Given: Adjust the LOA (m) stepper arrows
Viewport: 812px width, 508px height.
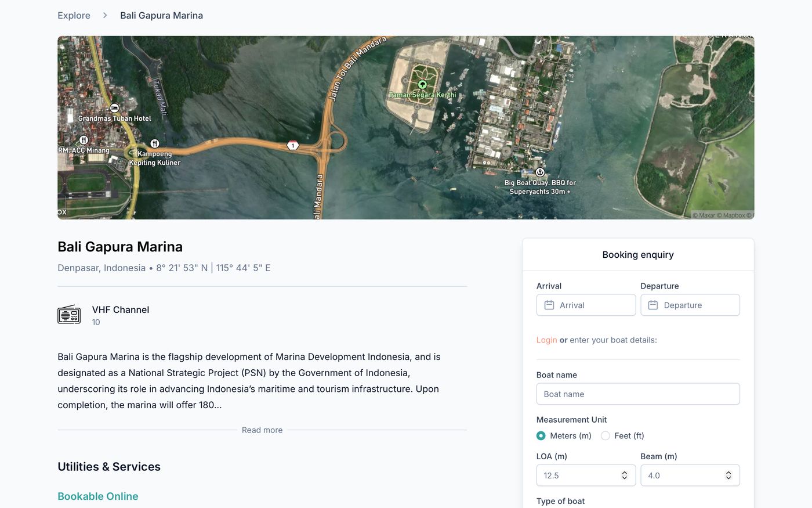Looking at the screenshot, I should click(625, 475).
